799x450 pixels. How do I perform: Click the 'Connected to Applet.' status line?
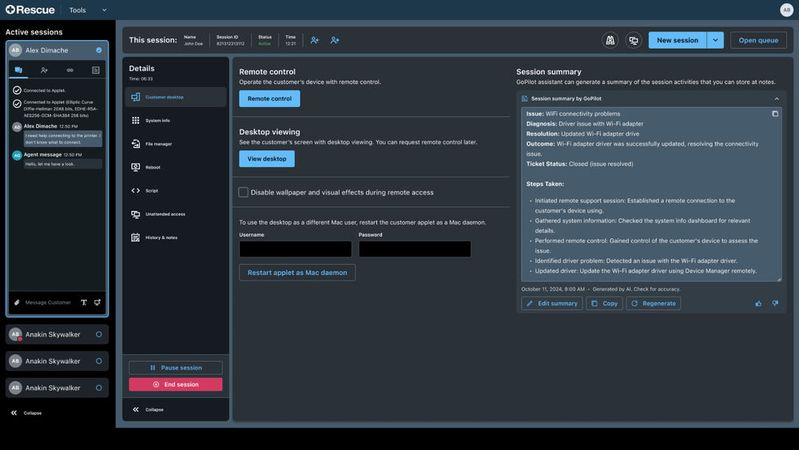[44, 90]
